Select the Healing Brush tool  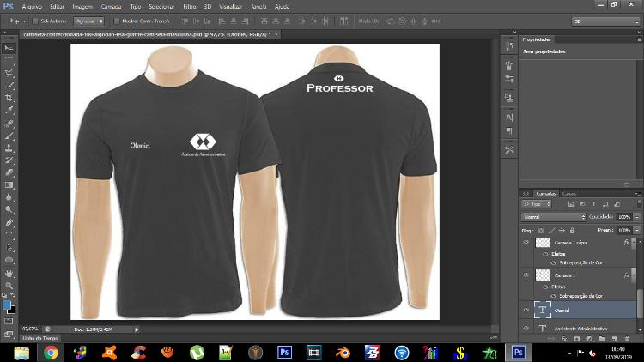tap(9, 124)
